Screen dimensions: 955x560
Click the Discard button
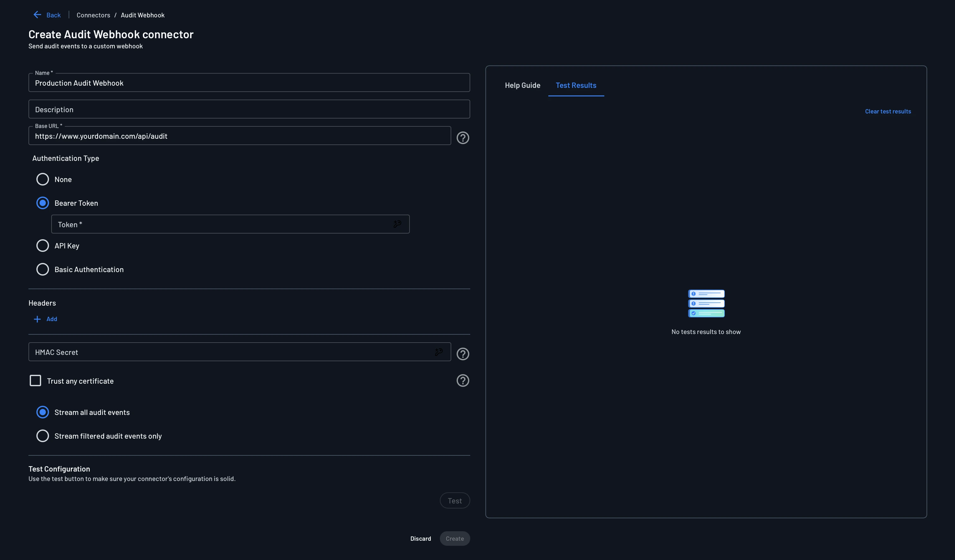tap(420, 538)
